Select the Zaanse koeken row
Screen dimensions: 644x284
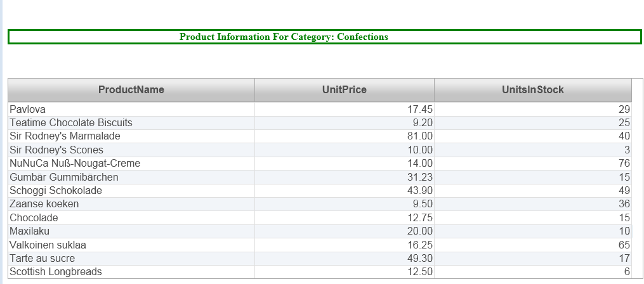[x=44, y=204]
